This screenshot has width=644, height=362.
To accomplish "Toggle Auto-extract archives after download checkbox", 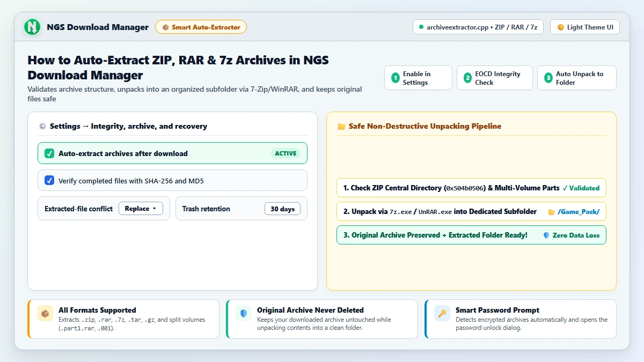I will (x=49, y=153).
